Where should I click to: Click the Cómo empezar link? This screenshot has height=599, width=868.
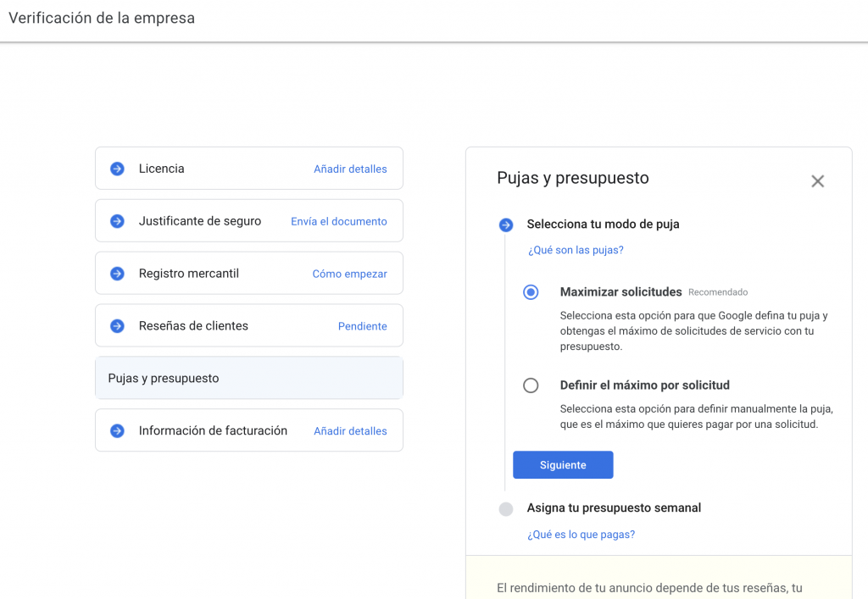pyautogui.click(x=349, y=274)
